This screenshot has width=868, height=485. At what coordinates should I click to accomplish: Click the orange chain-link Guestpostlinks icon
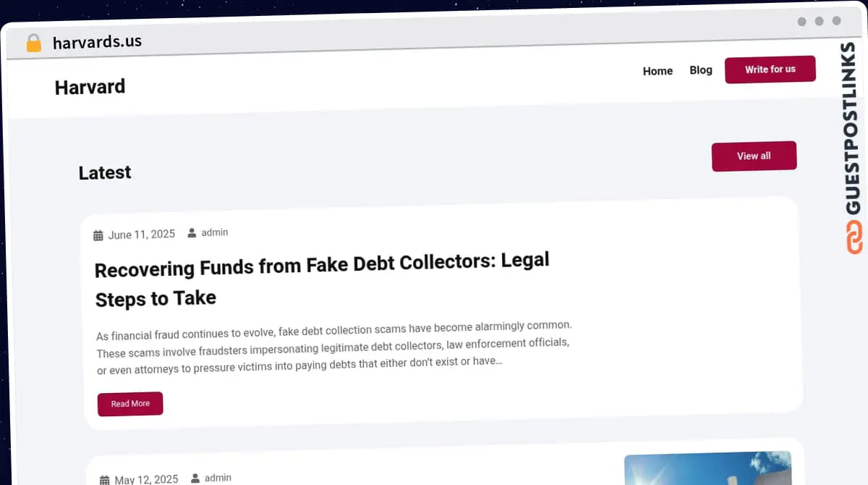[x=854, y=237]
